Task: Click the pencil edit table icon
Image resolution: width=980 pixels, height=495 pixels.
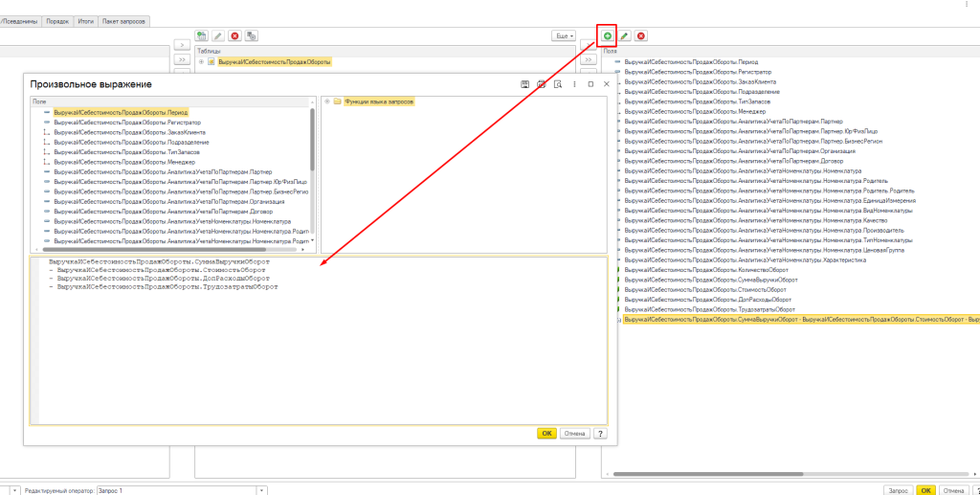Action: [218, 35]
